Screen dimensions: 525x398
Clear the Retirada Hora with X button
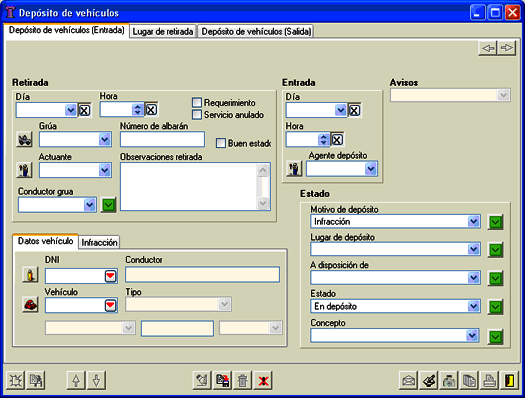tap(151, 109)
